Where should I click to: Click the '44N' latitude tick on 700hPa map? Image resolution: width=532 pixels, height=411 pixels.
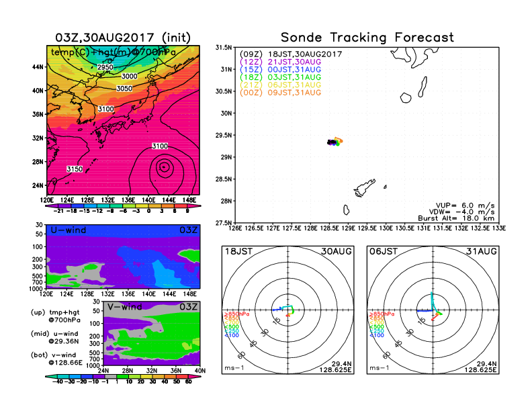pyautogui.click(x=38, y=66)
